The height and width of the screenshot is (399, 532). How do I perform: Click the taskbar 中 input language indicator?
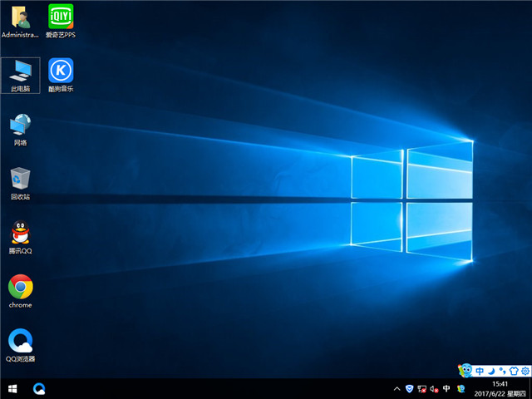tap(446, 388)
